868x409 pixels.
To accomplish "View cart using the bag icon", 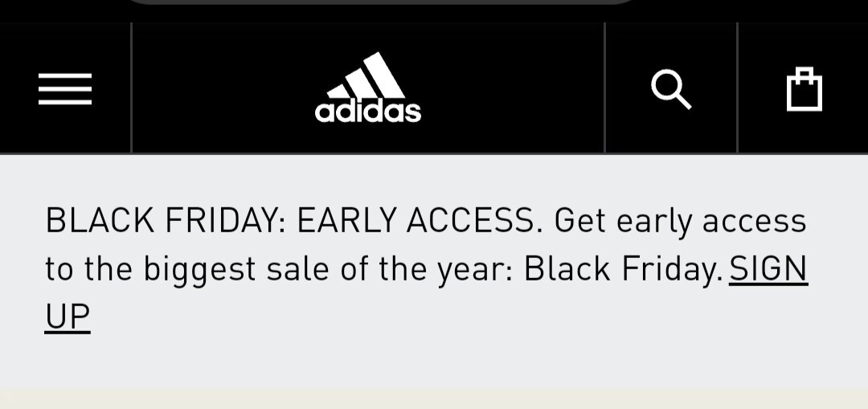I will (x=804, y=88).
